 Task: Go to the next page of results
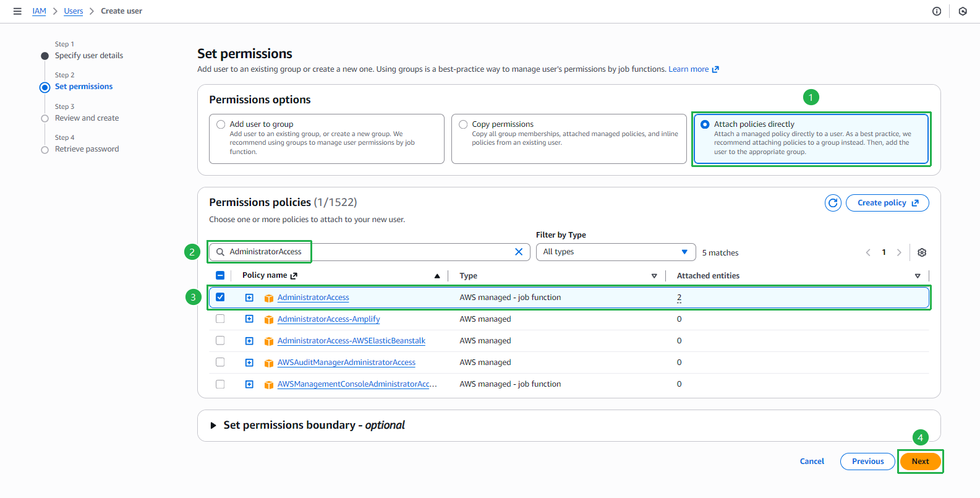[899, 252]
